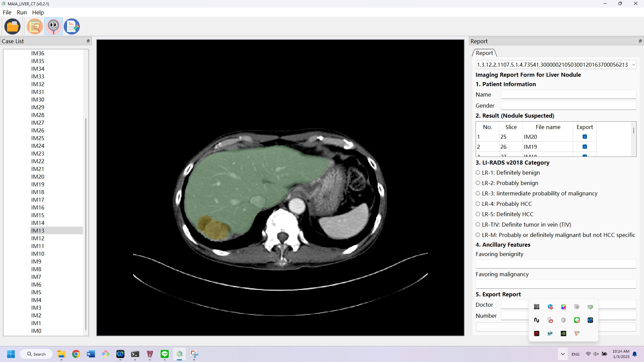Expand the series UID dropdown
The width and height of the screenshot is (644, 362).
point(633,65)
